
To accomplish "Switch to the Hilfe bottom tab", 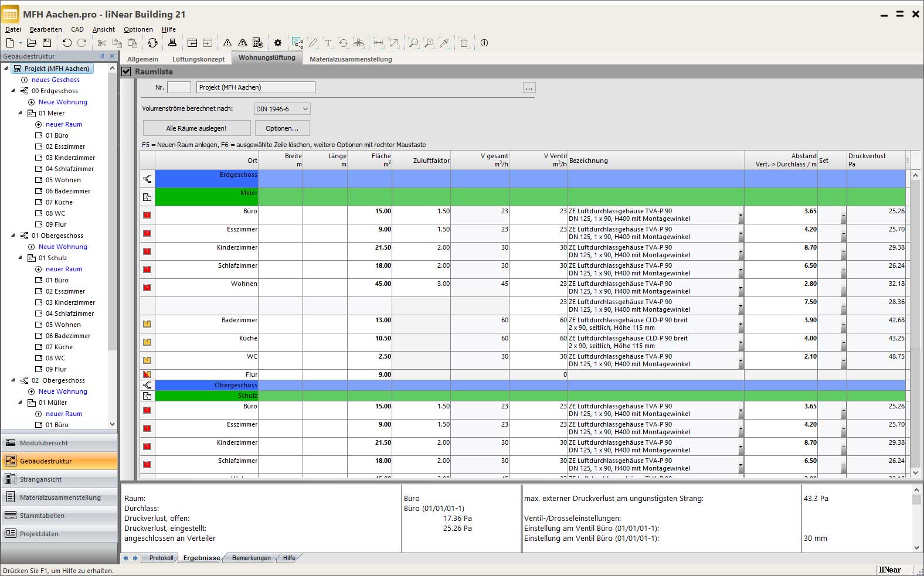I will [x=289, y=558].
